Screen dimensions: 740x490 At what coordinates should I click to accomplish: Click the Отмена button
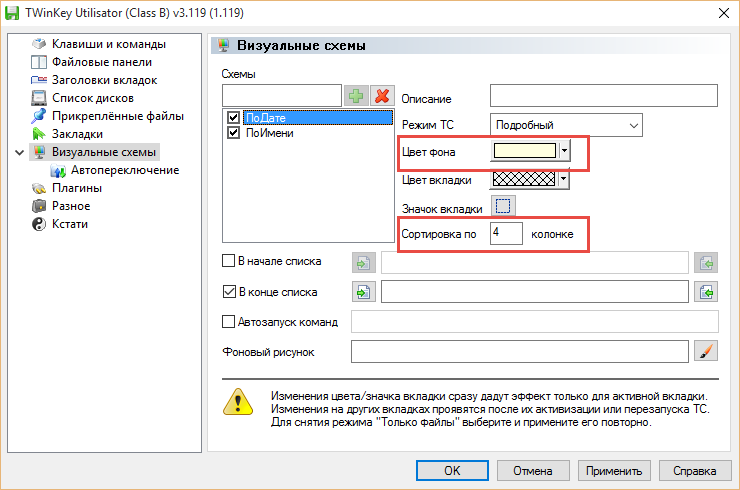pyautogui.click(x=533, y=471)
